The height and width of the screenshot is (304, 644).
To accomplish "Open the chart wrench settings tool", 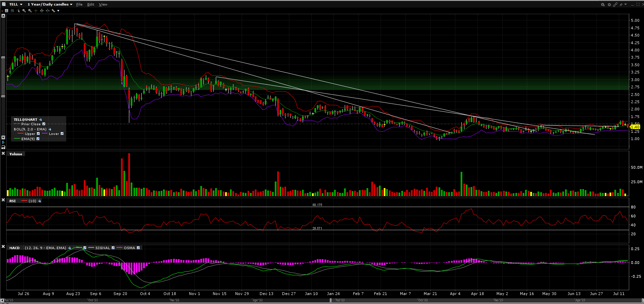I will tap(53, 11).
